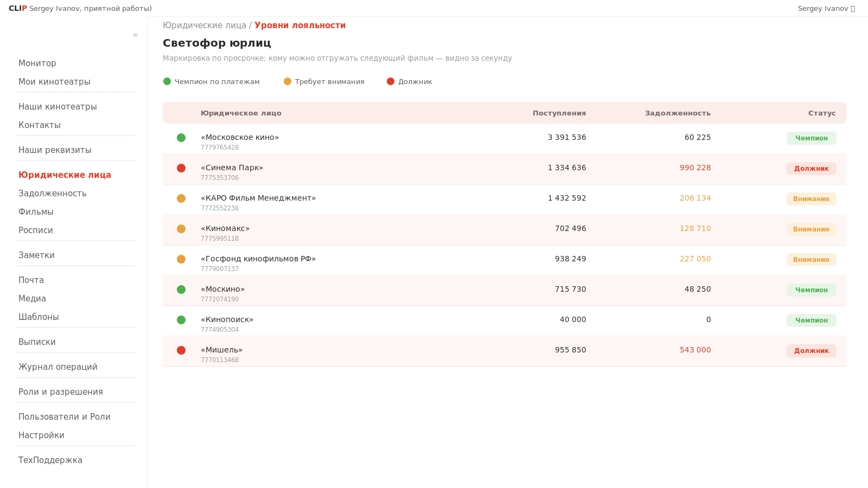Select Юридические лица menu item

coord(65,175)
